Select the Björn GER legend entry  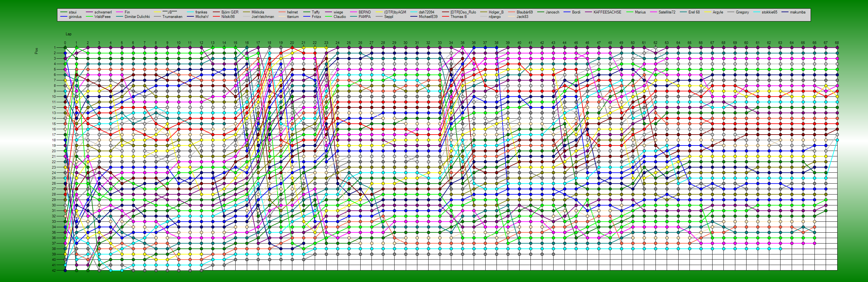point(230,12)
